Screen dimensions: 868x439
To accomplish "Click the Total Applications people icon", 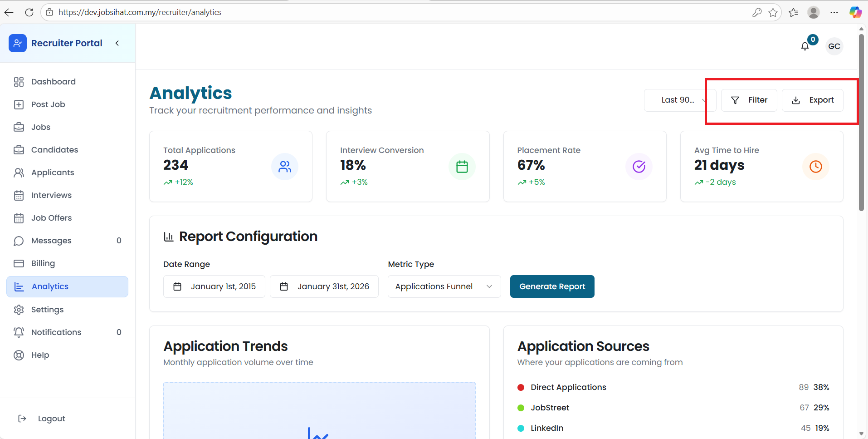I will tap(285, 167).
